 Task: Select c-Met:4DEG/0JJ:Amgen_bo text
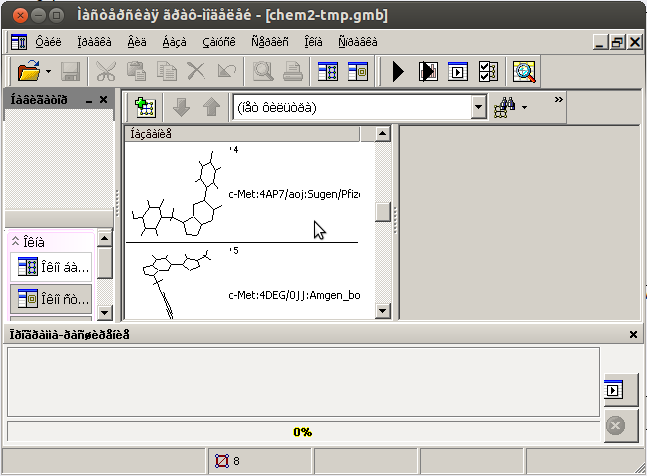[294, 295]
